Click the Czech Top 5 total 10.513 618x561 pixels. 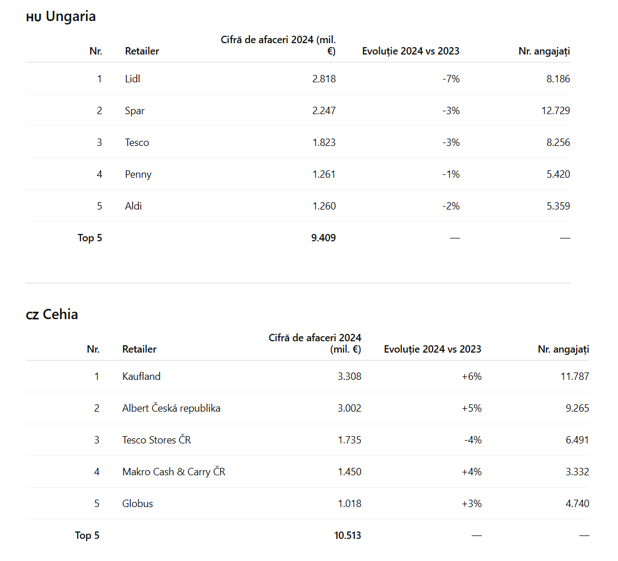[x=348, y=535]
